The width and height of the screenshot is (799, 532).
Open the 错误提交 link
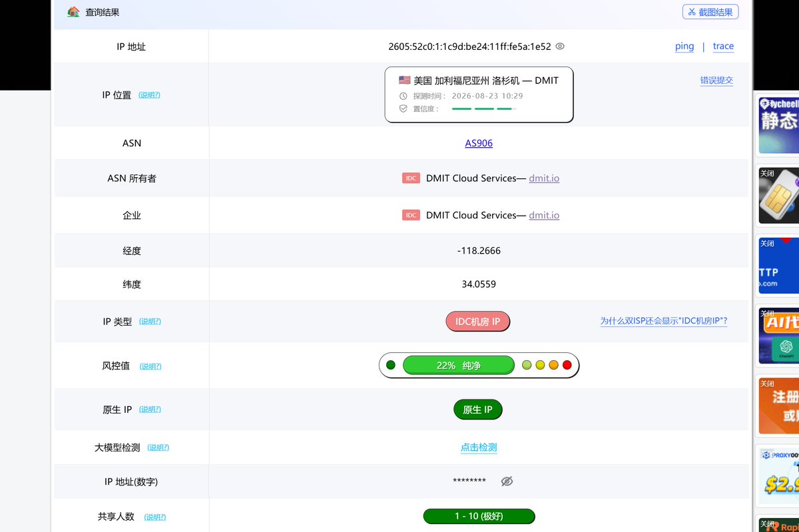pyautogui.click(x=716, y=80)
